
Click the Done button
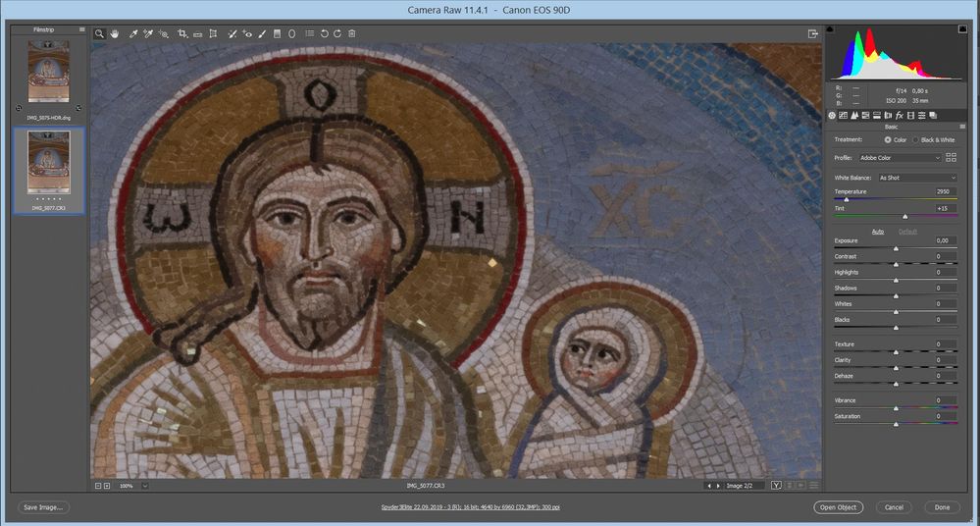point(942,507)
